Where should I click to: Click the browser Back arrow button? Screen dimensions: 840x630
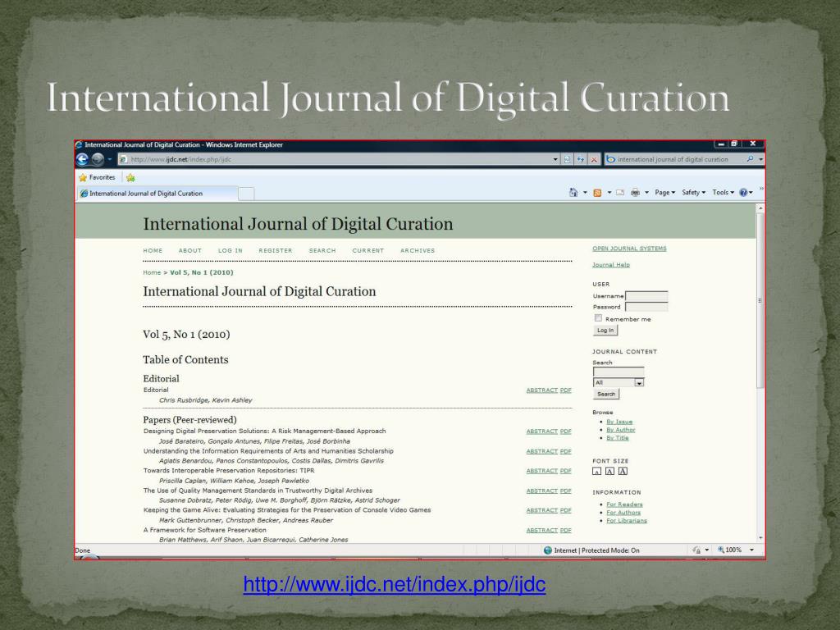pyautogui.click(x=82, y=159)
